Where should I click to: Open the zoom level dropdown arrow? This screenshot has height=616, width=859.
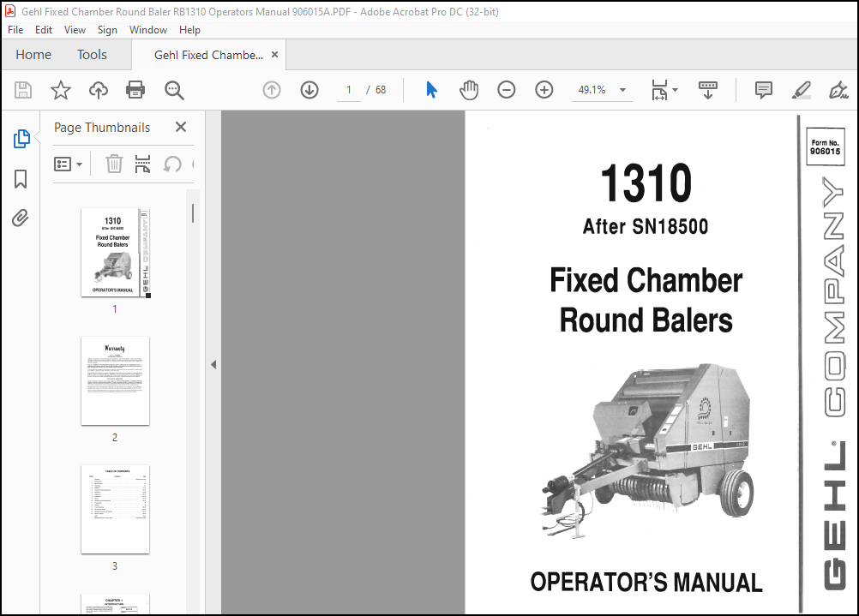[623, 90]
